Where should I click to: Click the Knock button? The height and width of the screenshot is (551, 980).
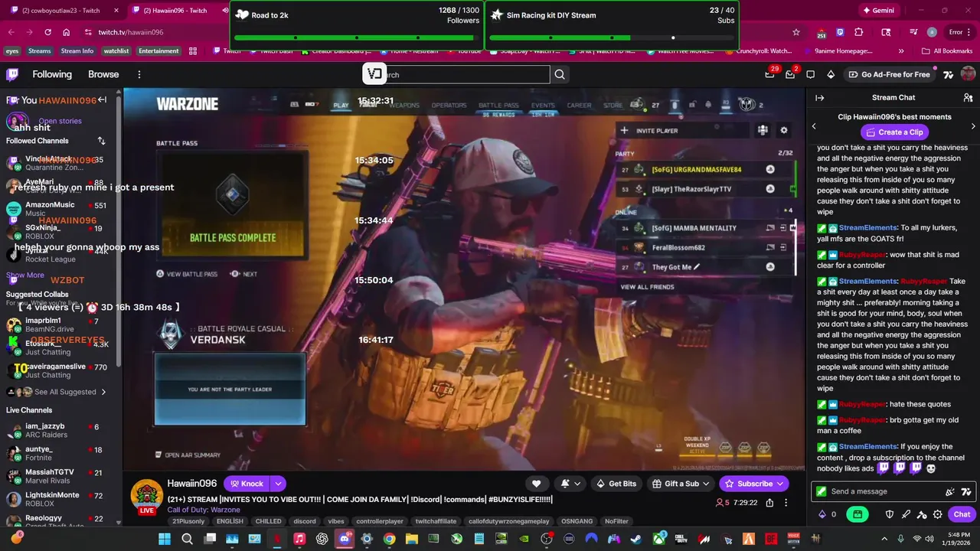246,484
